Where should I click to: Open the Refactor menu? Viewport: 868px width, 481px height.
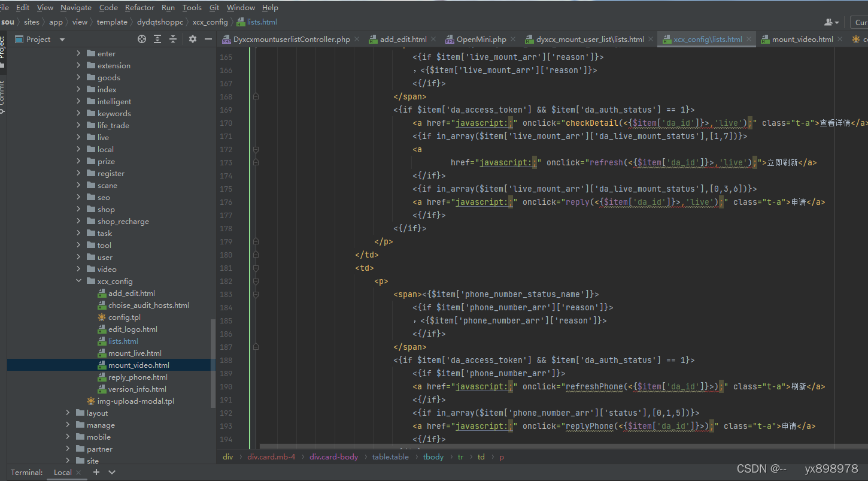(x=139, y=8)
